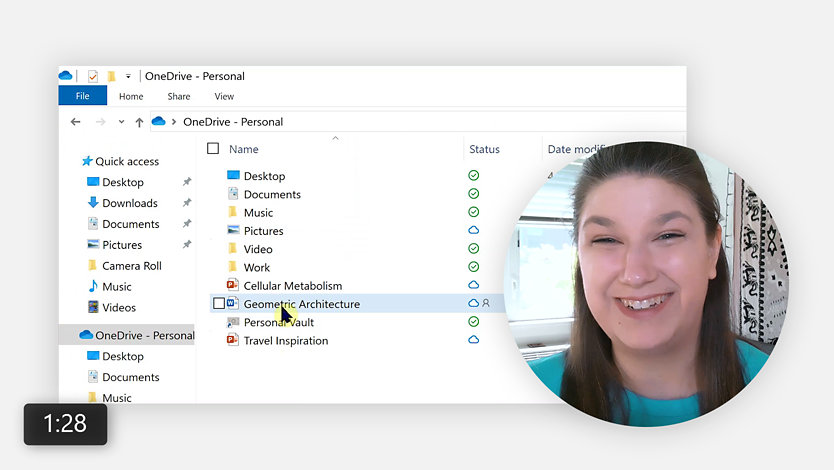Viewport: 834px width, 470px height.
Task: Click the Desktop folder icon in file list
Action: (233, 175)
